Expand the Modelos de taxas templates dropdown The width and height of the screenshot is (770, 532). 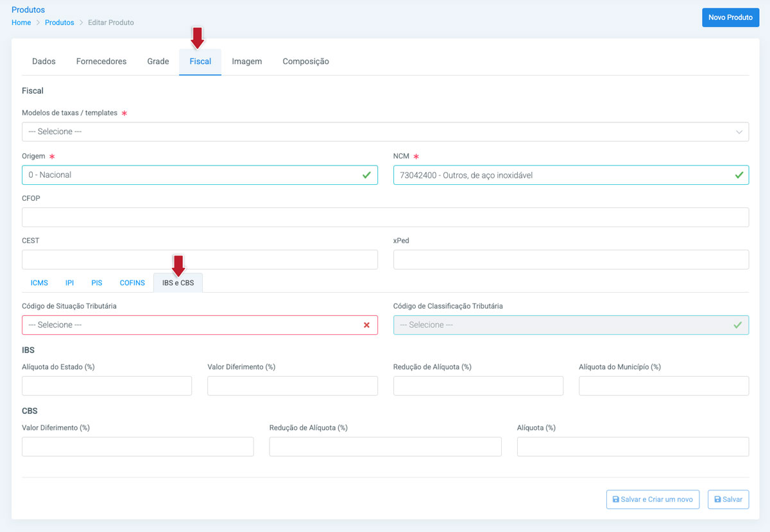tap(385, 132)
